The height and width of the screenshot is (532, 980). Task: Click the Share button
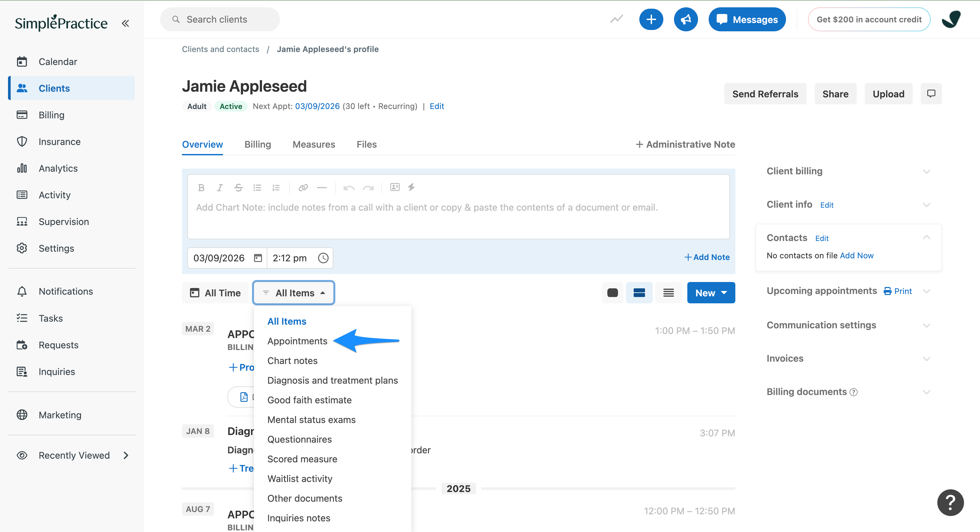[835, 94]
